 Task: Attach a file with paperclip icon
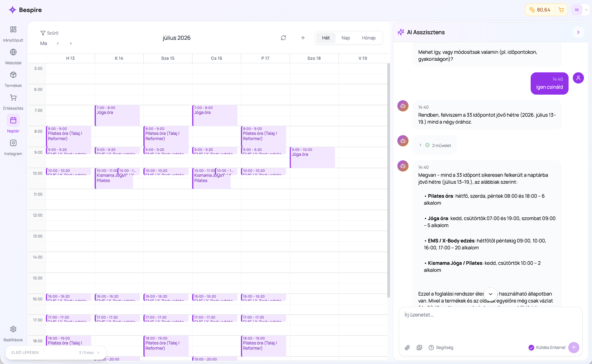tap(407, 348)
